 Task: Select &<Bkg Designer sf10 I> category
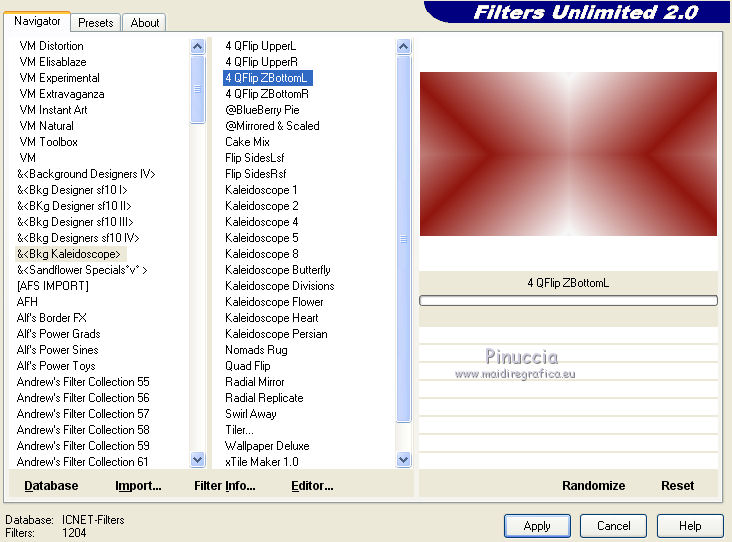click(72, 190)
